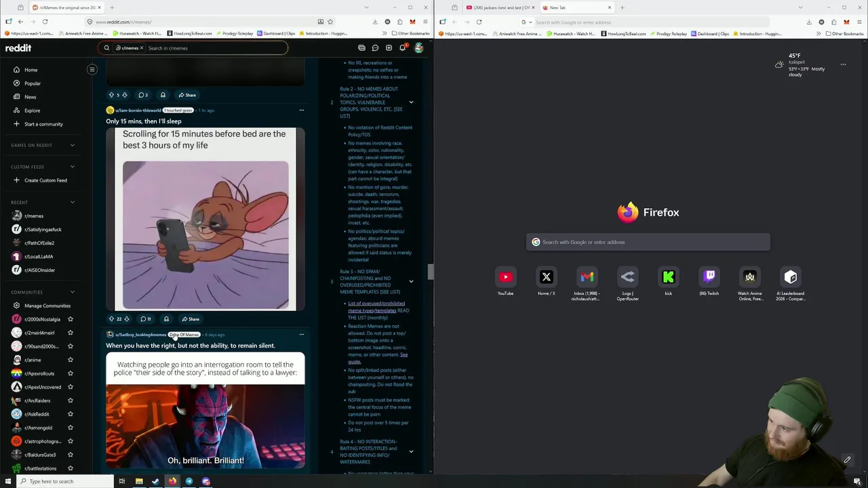
Task: Open weather widget options menu
Action: pyautogui.click(x=843, y=64)
